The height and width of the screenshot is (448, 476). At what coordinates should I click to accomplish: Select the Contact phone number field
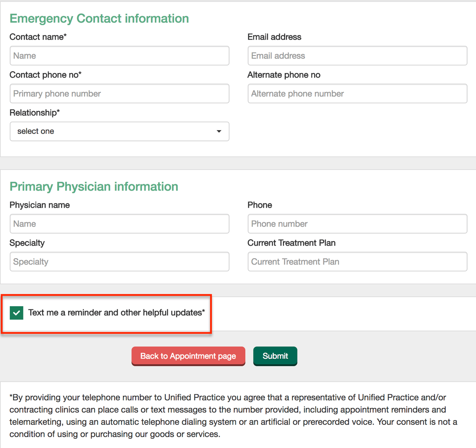tap(119, 93)
